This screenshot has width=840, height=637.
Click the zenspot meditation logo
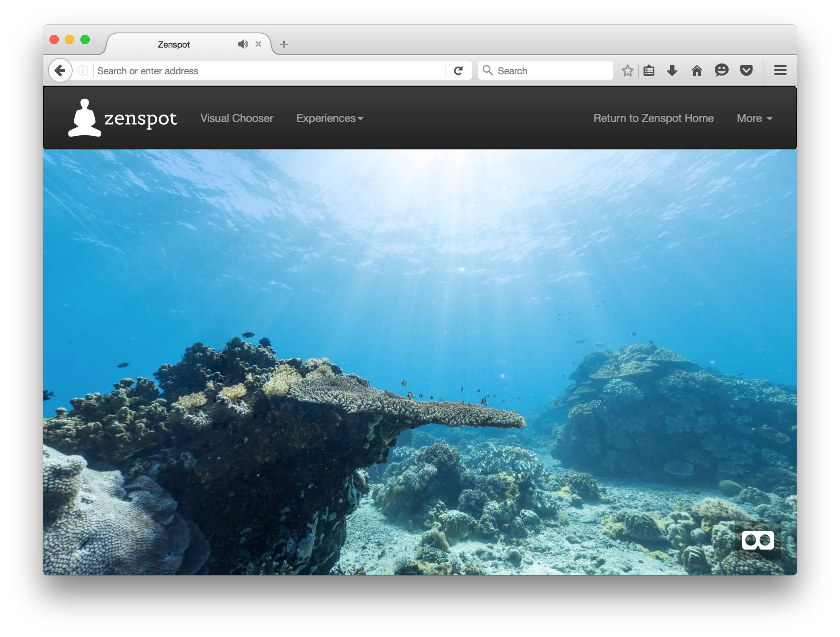[85, 118]
